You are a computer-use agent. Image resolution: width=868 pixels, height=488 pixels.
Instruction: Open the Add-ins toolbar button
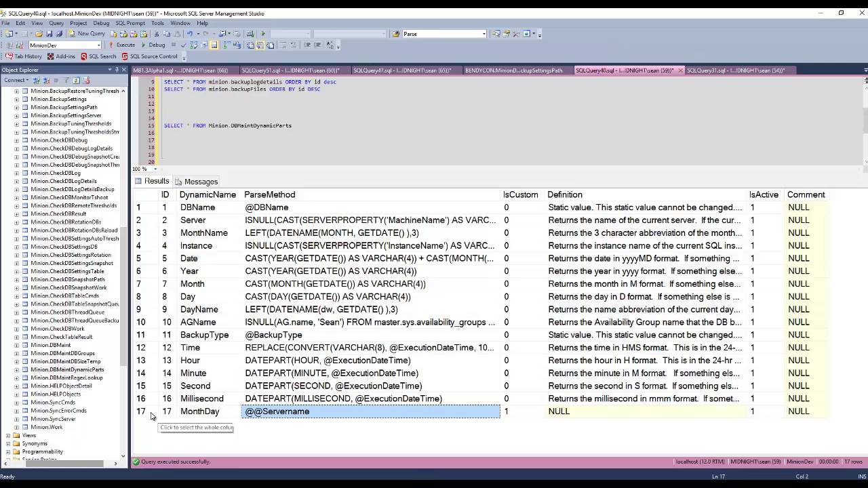click(61, 56)
